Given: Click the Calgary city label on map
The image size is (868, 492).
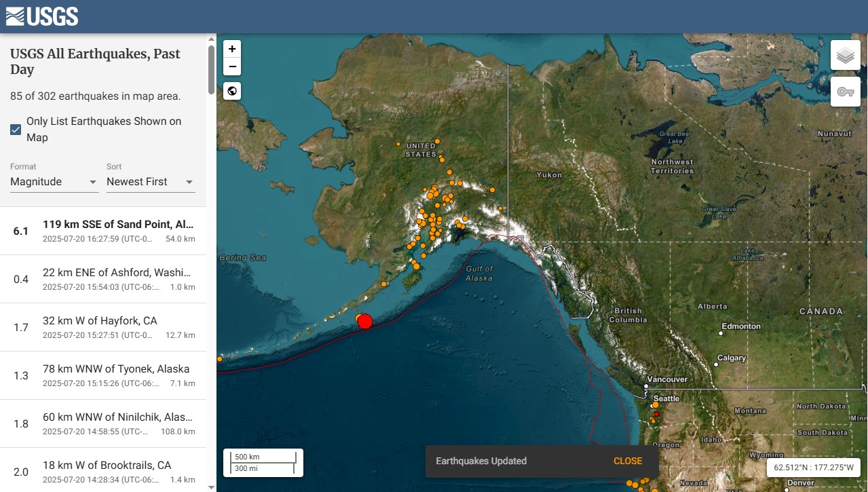Looking at the screenshot, I should pos(731,358).
